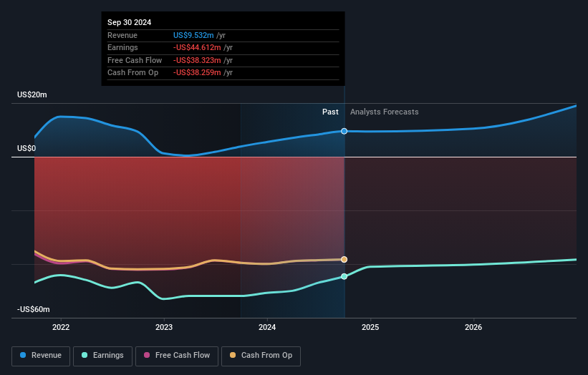Click the -US$38.323m free cash flow value
This screenshot has height=375, width=588.
[x=197, y=60]
